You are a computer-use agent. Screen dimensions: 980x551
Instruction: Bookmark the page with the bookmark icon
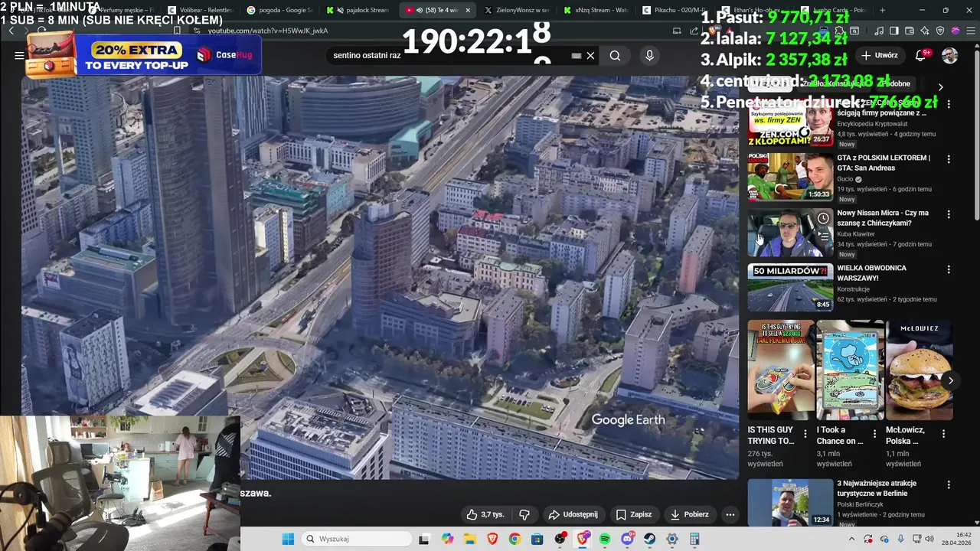pyautogui.click(x=177, y=31)
